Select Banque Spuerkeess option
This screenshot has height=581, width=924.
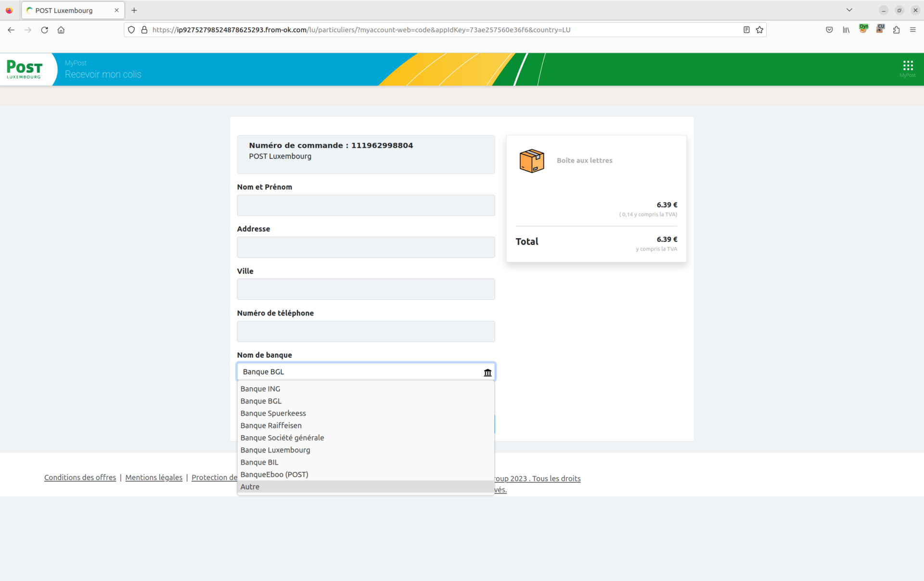(x=366, y=413)
